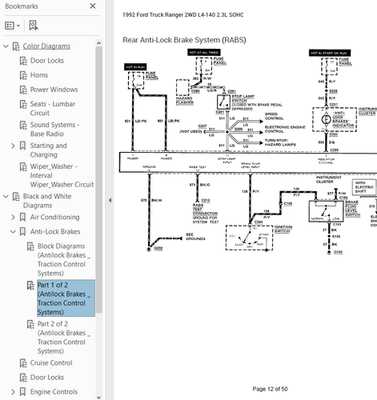Collapse the Anti-Lock Brakes bookmark
Viewport: 377px width, 400px height.
13,232
